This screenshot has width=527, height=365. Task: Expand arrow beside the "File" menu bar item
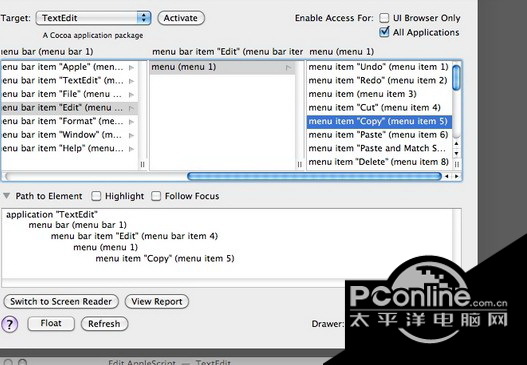[131, 95]
